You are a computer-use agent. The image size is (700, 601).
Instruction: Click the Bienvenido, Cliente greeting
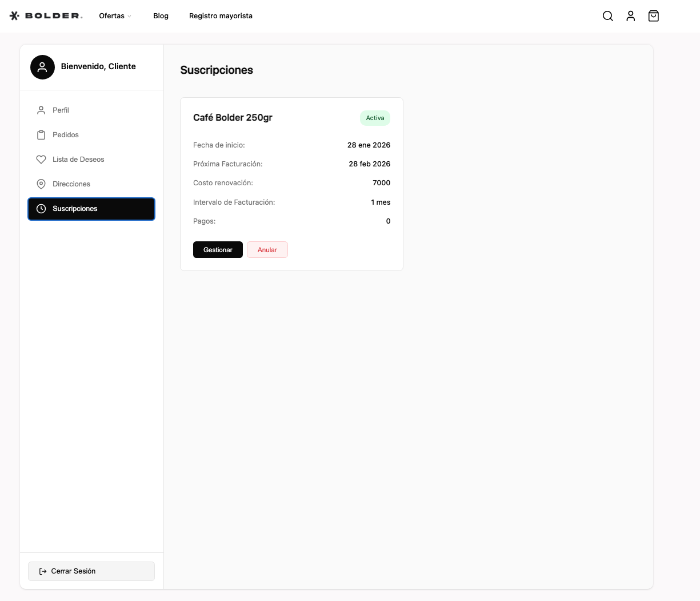98,66
